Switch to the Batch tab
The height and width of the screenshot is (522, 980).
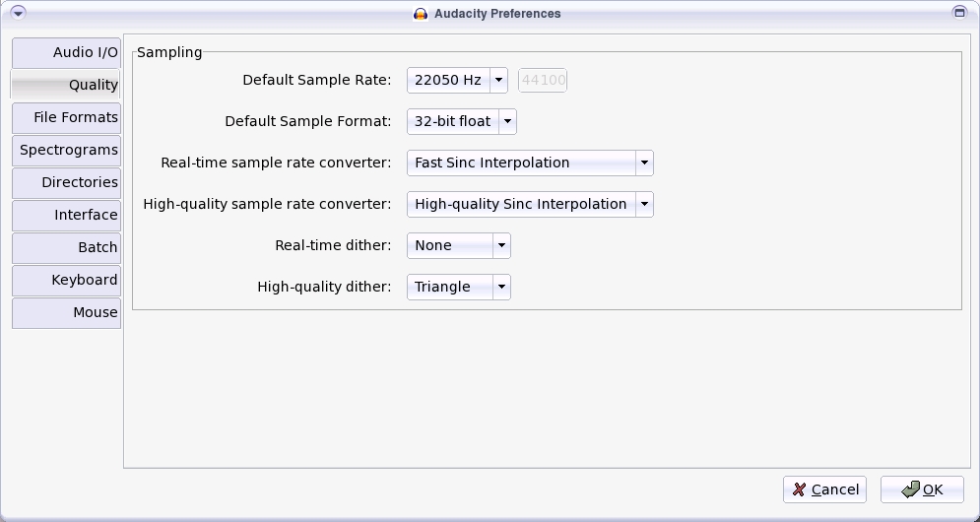point(66,247)
